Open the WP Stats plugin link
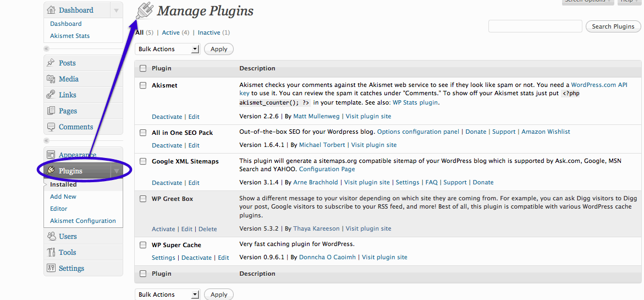Viewport: 644px width, 300px height. point(415,103)
